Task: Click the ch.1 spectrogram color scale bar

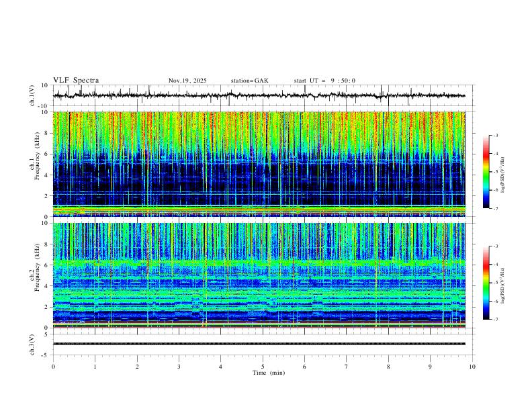Action: [486, 172]
